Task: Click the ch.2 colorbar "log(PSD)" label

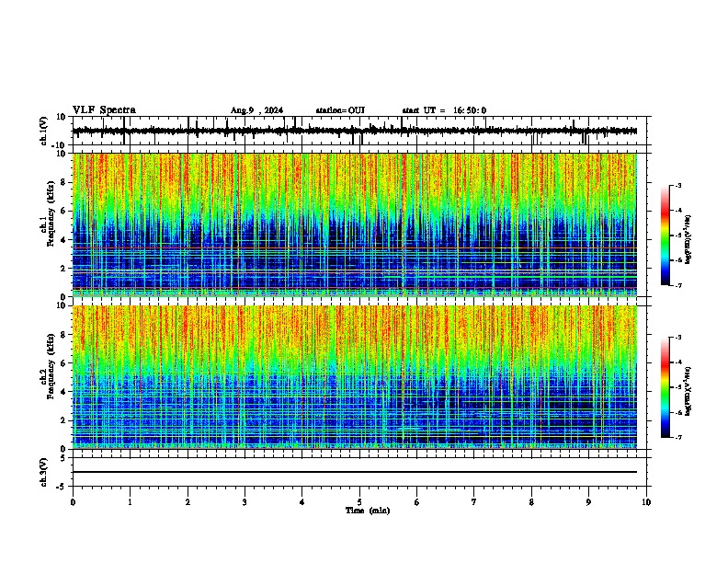Action: pyautogui.click(x=688, y=391)
